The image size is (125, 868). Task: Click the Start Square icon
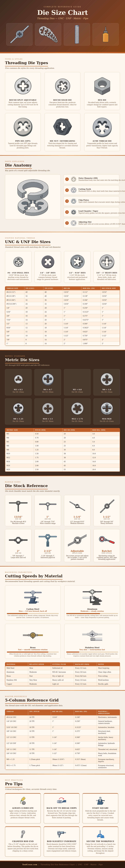coord(100,800)
